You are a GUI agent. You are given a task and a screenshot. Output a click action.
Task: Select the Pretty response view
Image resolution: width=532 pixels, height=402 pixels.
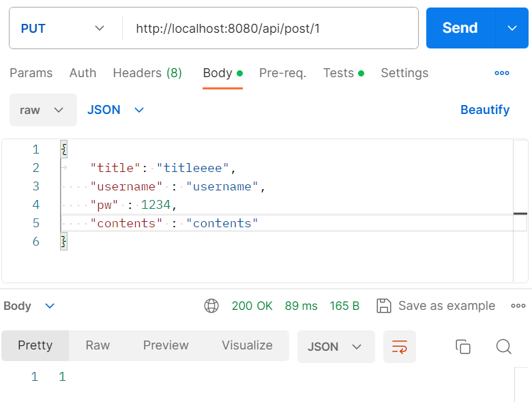(35, 345)
